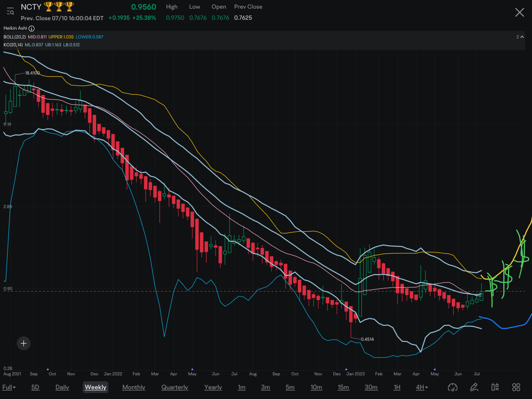
Task: Click the High value 0.9750
Action: coord(175,18)
